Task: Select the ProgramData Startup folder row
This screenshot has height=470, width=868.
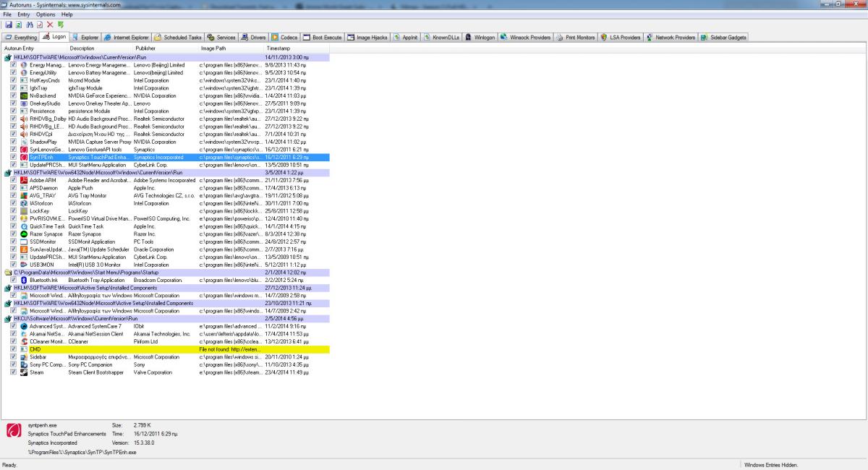Action: pyautogui.click(x=166, y=272)
